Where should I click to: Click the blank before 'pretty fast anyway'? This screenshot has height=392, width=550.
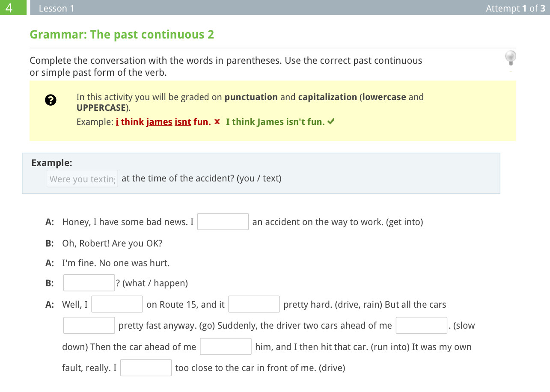coord(89,325)
